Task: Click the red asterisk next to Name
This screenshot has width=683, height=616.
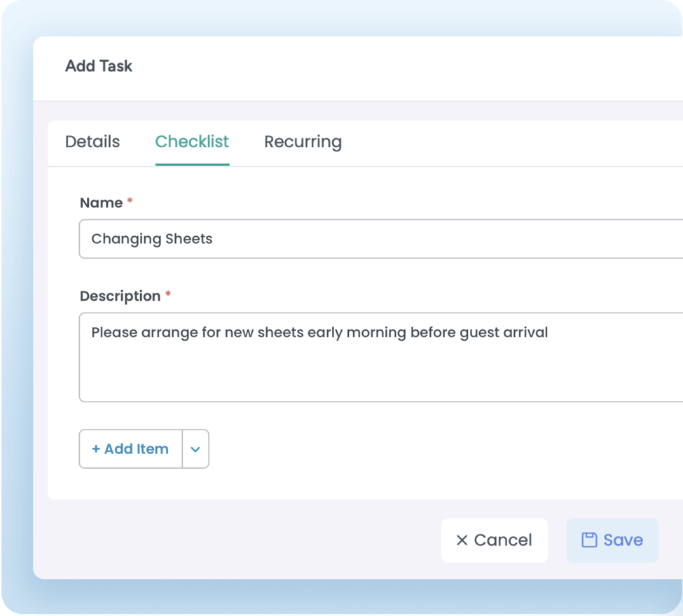Action: [x=130, y=203]
